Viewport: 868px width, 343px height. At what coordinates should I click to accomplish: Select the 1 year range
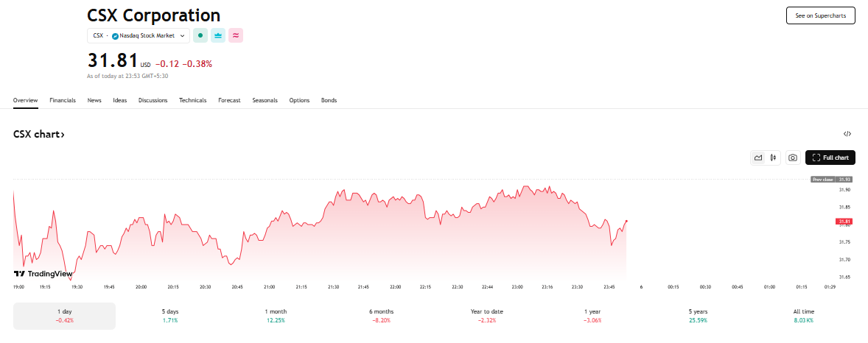pyautogui.click(x=593, y=316)
